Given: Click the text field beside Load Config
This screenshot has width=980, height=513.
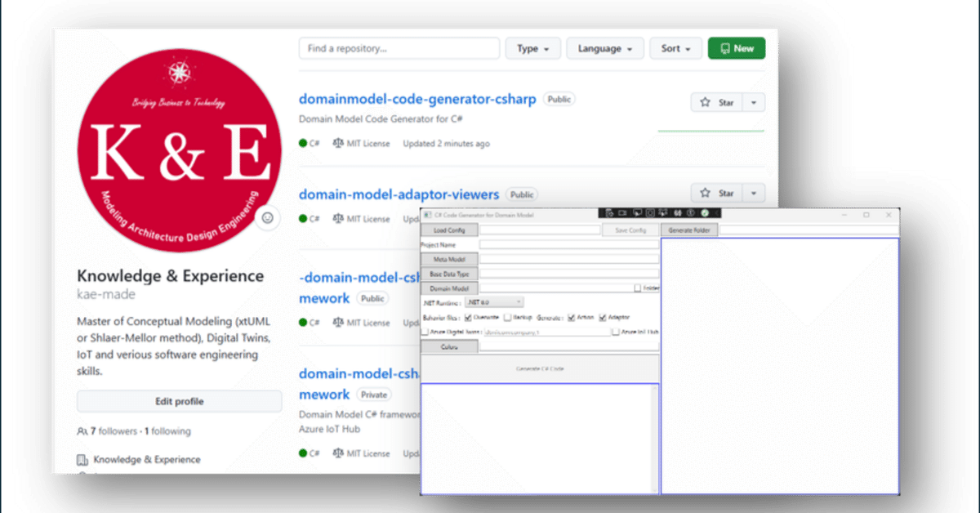Looking at the screenshot, I should [x=540, y=230].
